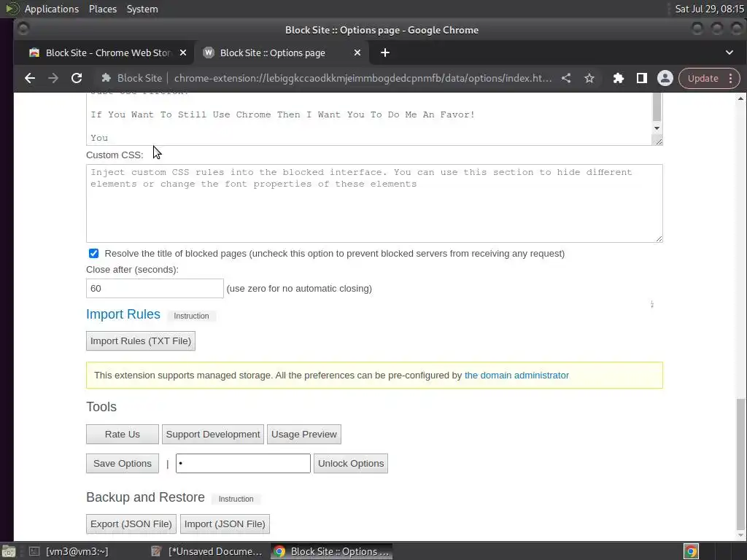Open Import Rules Instruction label
747x560 pixels.
[x=191, y=316]
